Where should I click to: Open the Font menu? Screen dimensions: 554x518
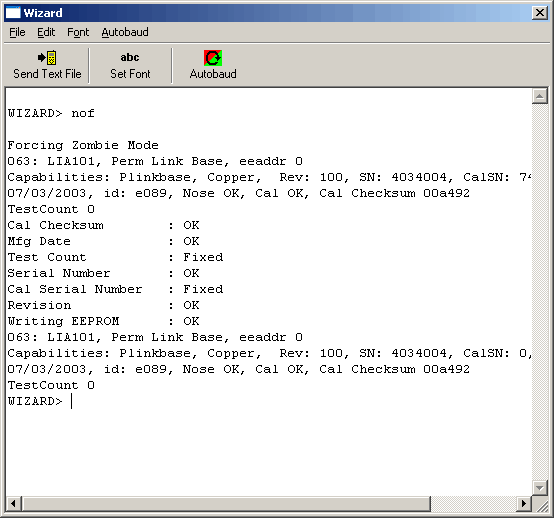tap(78, 32)
